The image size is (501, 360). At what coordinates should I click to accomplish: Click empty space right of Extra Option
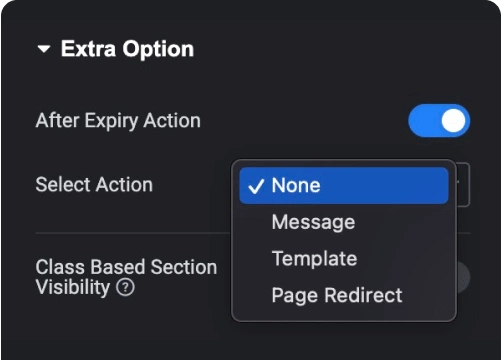[333, 49]
